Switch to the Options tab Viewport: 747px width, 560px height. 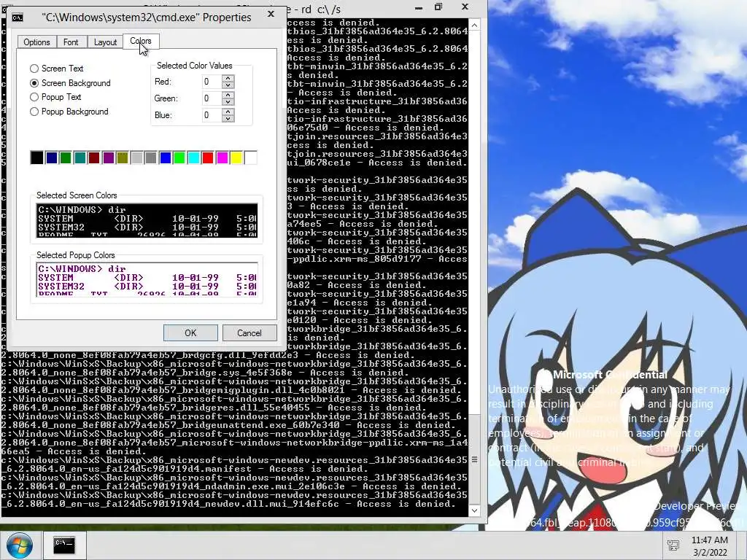(36, 42)
